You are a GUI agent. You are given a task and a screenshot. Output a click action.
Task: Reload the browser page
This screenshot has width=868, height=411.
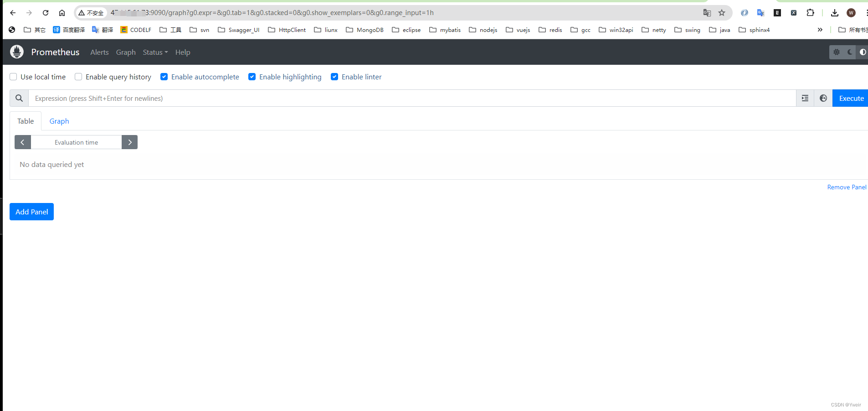pyautogui.click(x=46, y=13)
